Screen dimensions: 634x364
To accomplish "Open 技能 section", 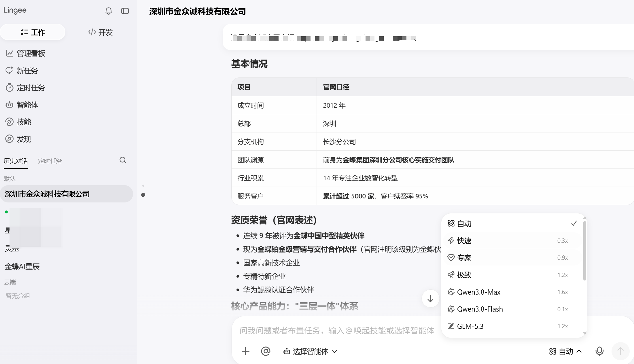I will [18, 122].
